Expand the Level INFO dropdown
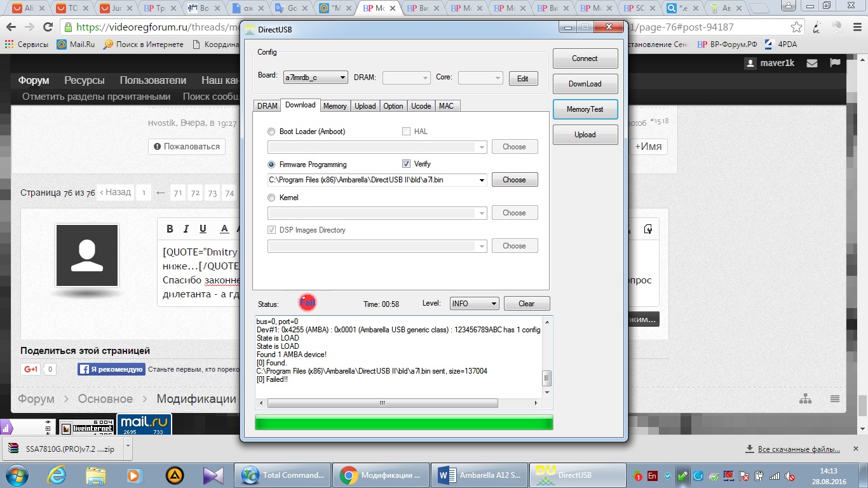This screenshot has height=488, width=868. point(474,304)
